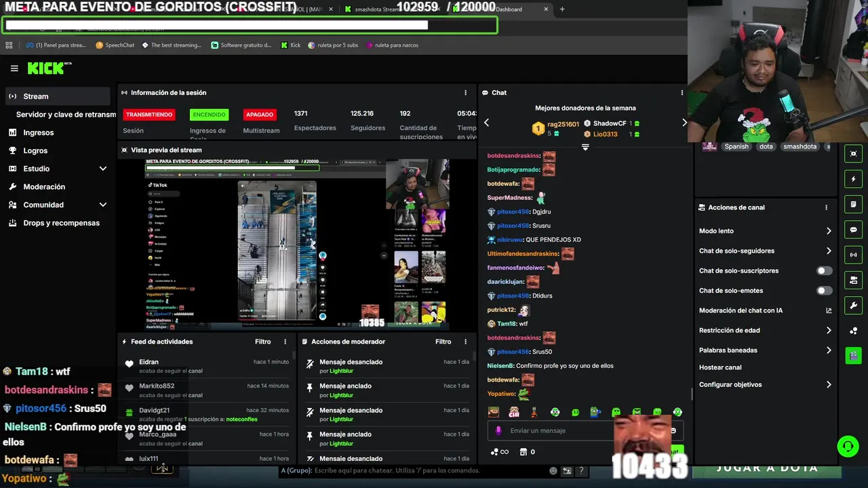868x488 pixels.
Task: Show previous top donors with left arrow
Action: (486, 123)
